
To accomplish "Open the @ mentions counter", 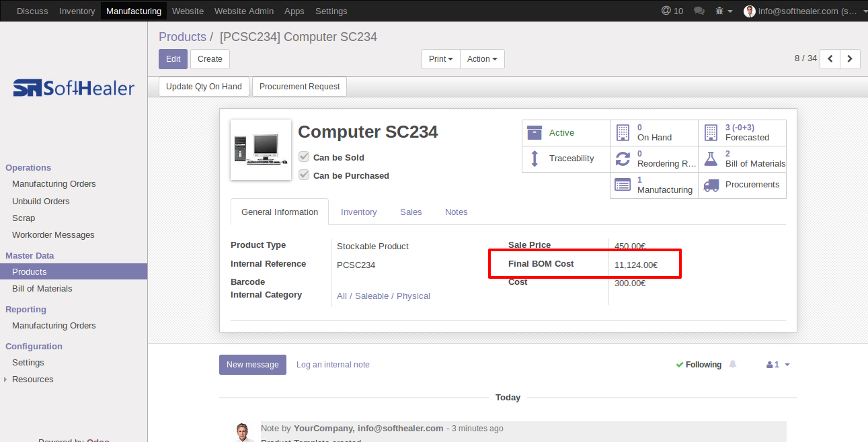I will pos(672,11).
